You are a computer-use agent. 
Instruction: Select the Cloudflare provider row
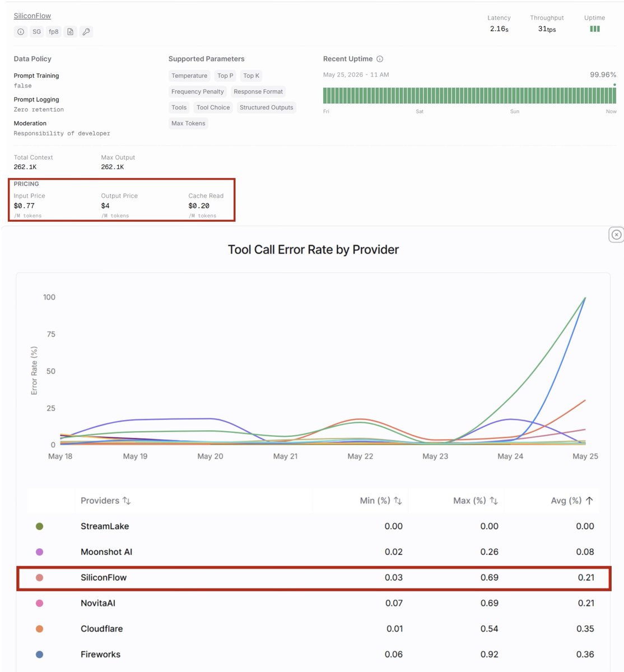(x=313, y=629)
